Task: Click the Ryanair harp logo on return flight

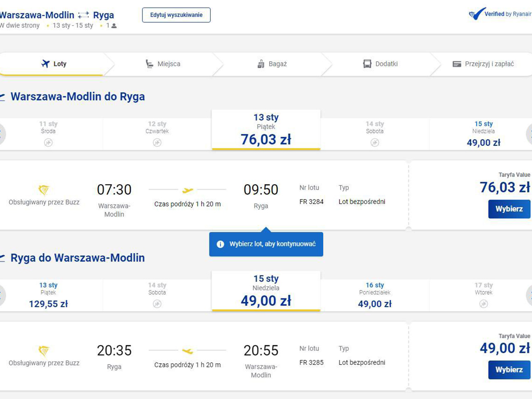Action: pos(44,351)
